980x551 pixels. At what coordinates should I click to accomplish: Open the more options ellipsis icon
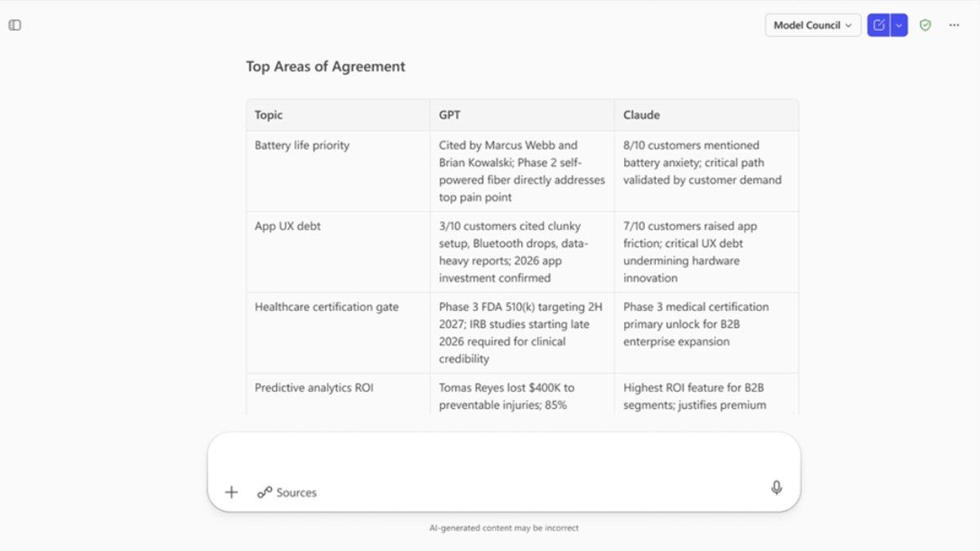coord(954,24)
